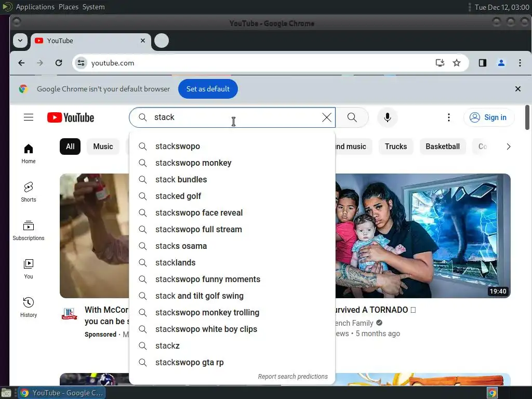532x399 pixels.
Task: Open the McCormick sponsored video thumbnail
Action: click(x=95, y=236)
